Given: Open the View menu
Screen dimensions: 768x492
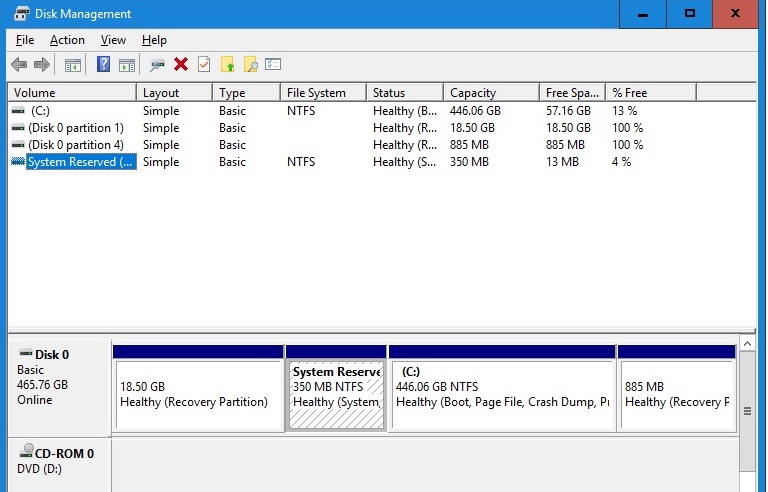Looking at the screenshot, I should pos(113,40).
